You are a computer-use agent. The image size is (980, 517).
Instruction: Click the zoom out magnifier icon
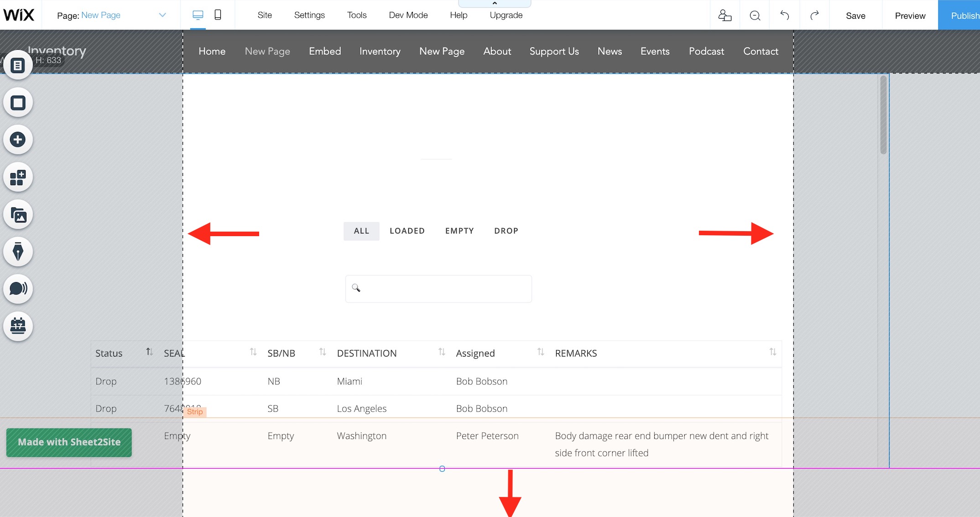tap(755, 16)
